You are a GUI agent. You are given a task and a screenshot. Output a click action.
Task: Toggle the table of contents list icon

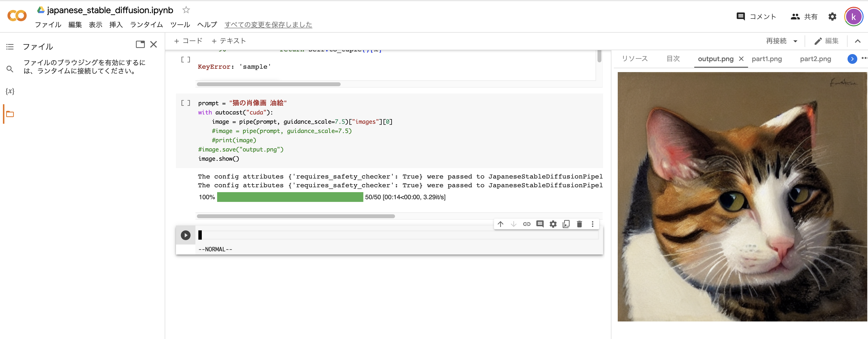point(10,47)
